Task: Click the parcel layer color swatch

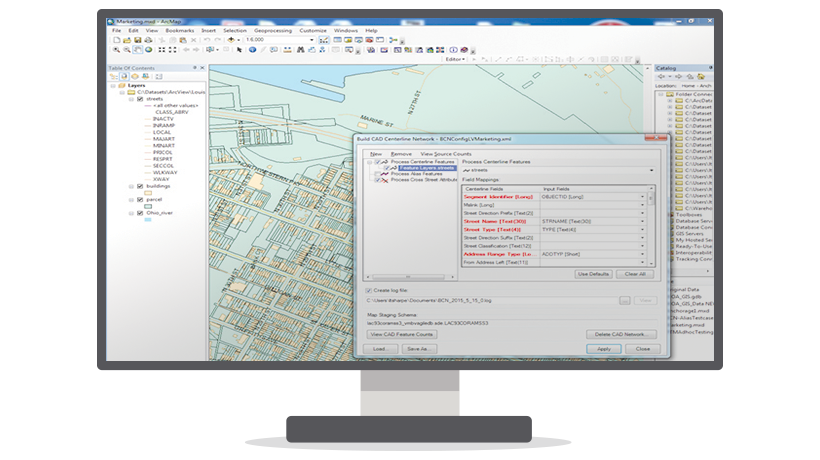Action: [148, 206]
